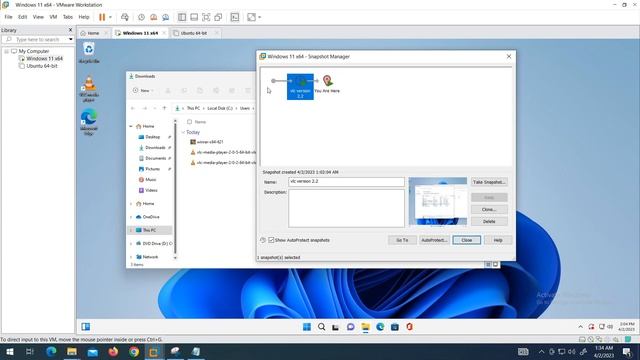The height and width of the screenshot is (360, 640).
Task: Click New button in Downloads window
Action: tap(143, 90)
